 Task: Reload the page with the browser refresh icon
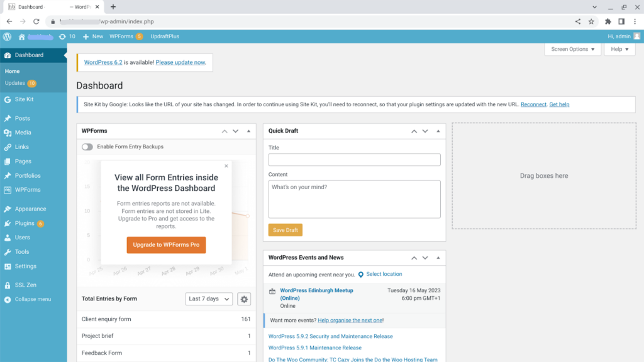pos(36,21)
